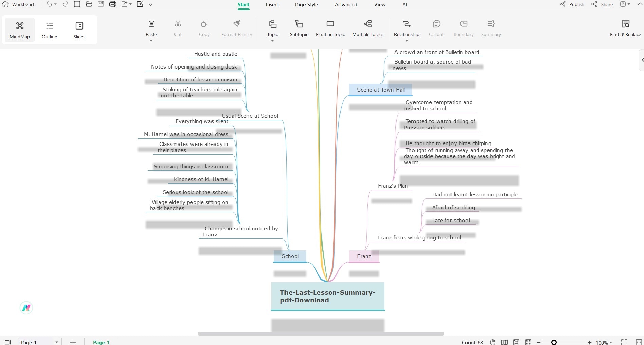Click the Paste tool
The height and width of the screenshot is (345, 644).
pyautogui.click(x=151, y=28)
